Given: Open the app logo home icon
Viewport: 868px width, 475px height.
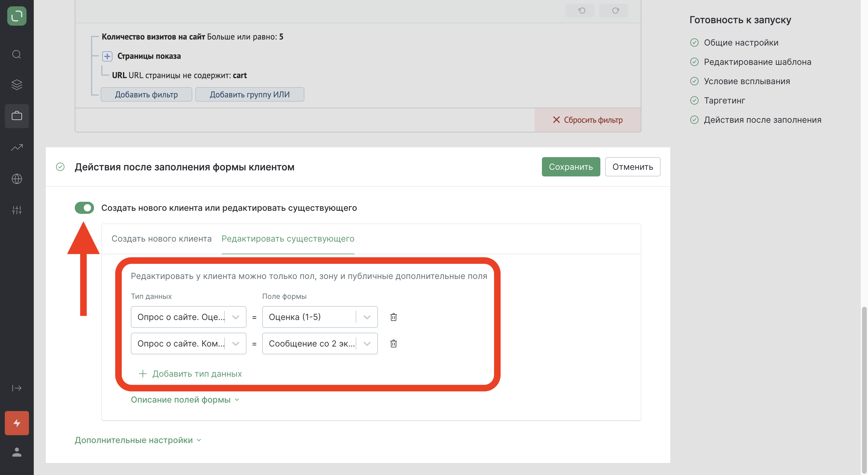Looking at the screenshot, I should (x=17, y=16).
